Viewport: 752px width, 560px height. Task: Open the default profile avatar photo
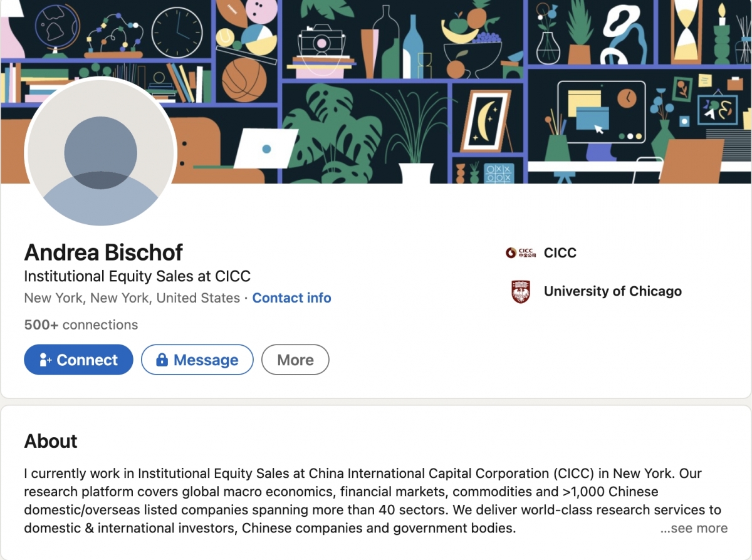pyautogui.click(x=101, y=152)
